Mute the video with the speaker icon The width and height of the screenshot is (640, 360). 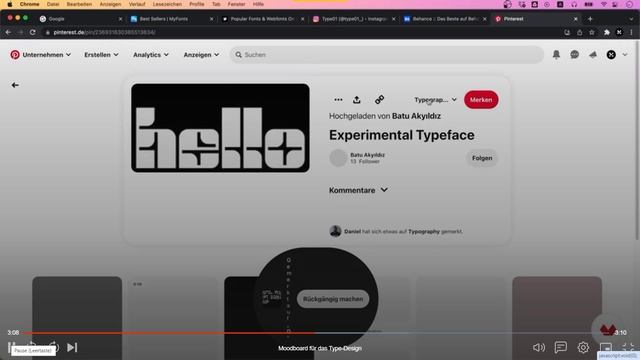click(538, 347)
